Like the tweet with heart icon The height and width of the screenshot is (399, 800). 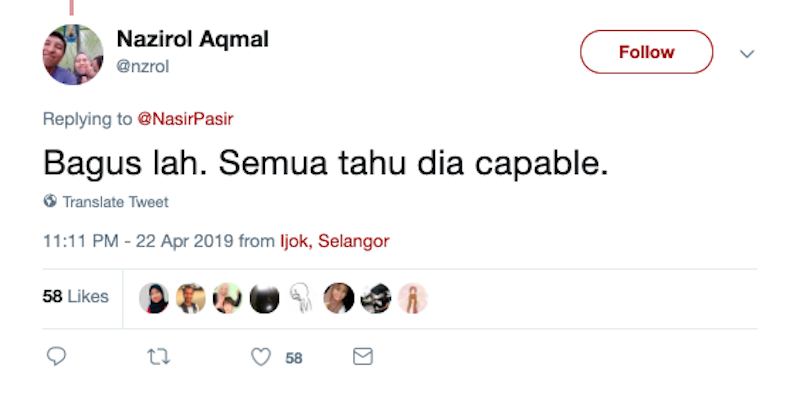click(261, 357)
